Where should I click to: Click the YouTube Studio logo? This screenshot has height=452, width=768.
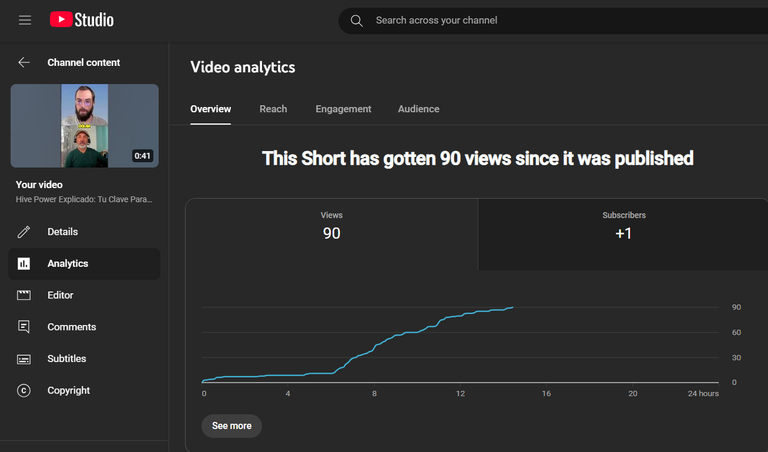pos(82,20)
